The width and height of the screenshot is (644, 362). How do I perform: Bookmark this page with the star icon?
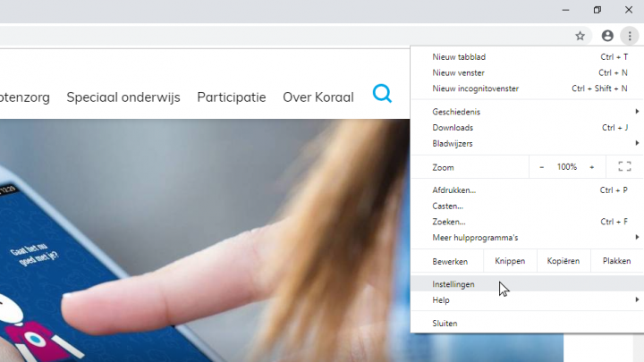coord(580,36)
